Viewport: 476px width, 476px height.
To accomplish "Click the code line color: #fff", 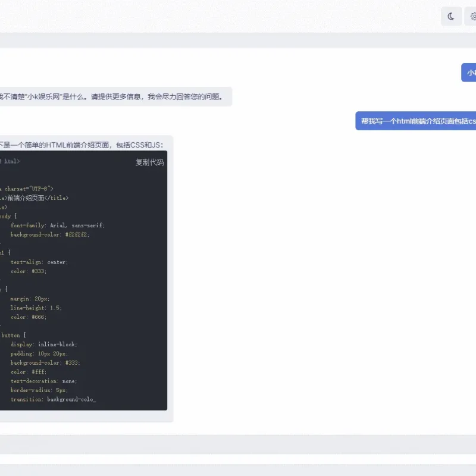I will 29,372.
